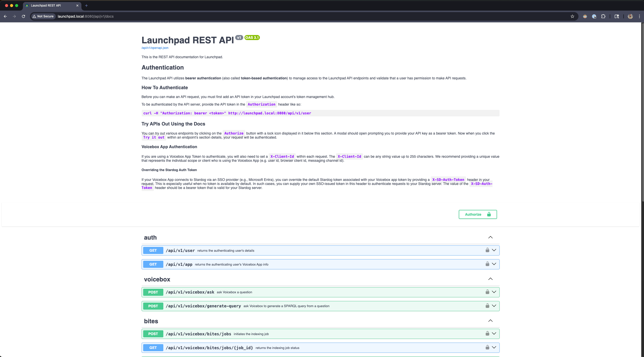Click "returns the indexing job status" text
The image size is (644, 357).
pyautogui.click(x=277, y=348)
